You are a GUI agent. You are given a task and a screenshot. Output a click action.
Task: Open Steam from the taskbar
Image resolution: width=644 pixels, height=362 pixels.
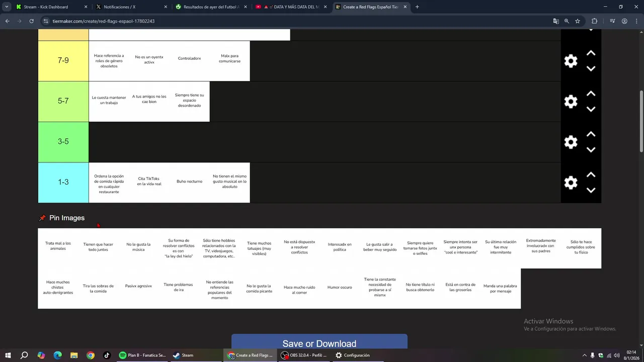tap(183, 355)
